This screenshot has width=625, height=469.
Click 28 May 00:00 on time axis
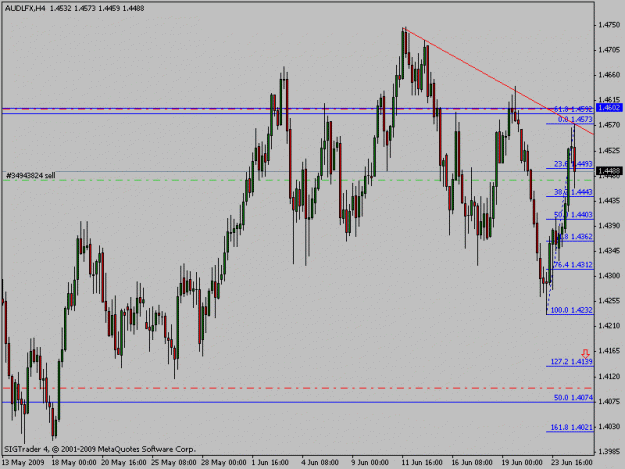click(224, 463)
